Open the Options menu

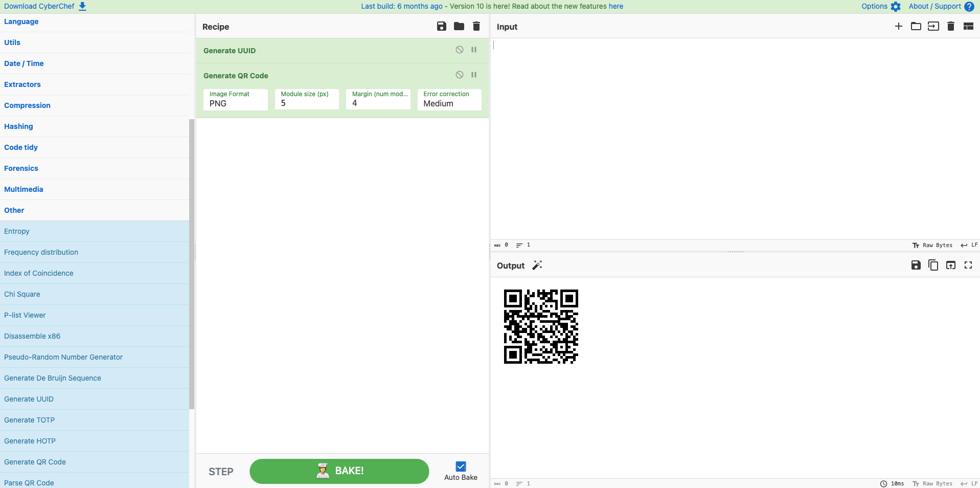click(880, 7)
